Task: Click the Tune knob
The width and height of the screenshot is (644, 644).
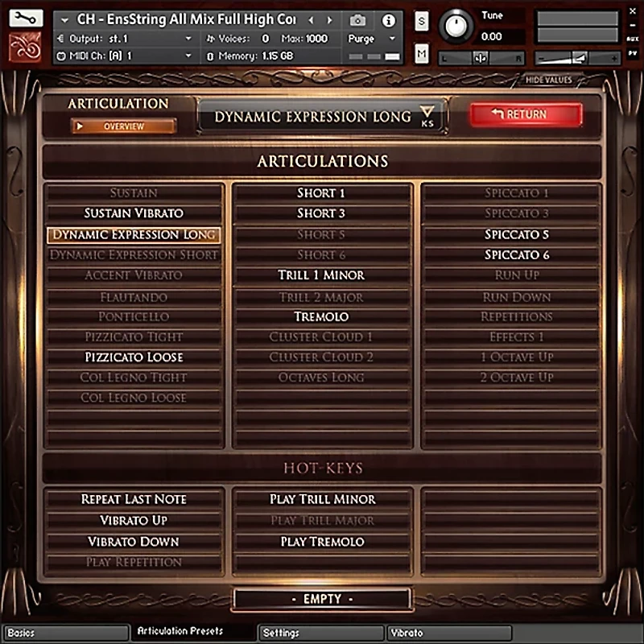Action: coord(456,24)
